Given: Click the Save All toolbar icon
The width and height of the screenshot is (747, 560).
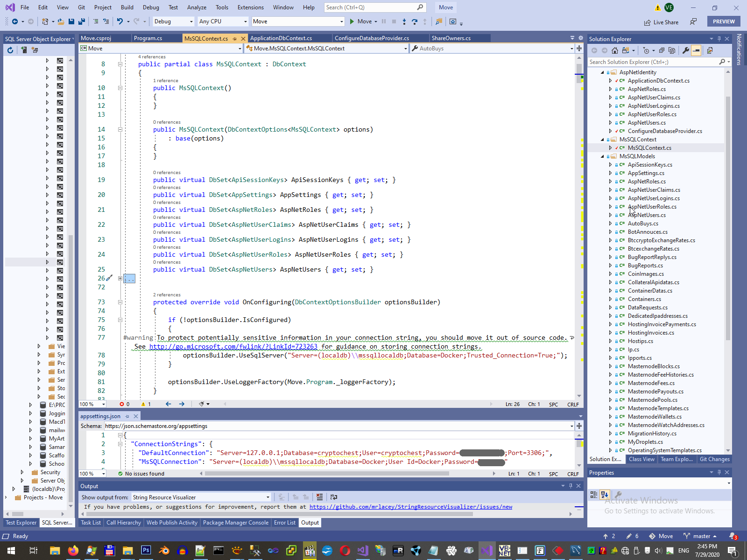Looking at the screenshot, I should [82, 21].
